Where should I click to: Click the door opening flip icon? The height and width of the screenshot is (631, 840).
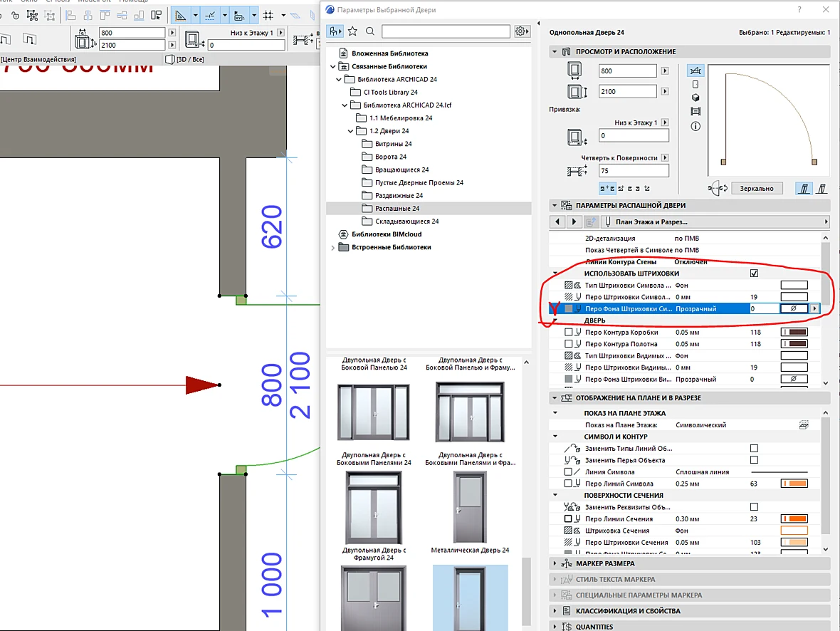click(x=718, y=188)
